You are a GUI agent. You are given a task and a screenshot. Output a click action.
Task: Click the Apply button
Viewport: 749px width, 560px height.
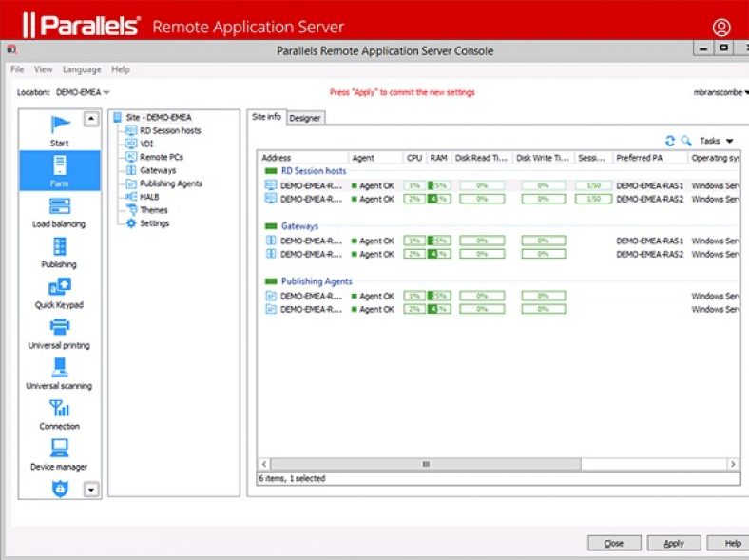[674, 543]
